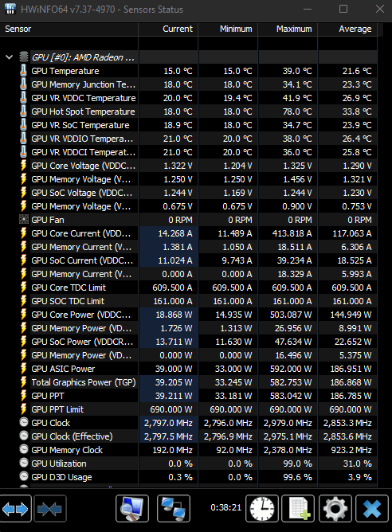This screenshot has width=392, height=532.
Task: Open the sensor search monitor icon
Action: click(132, 509)
